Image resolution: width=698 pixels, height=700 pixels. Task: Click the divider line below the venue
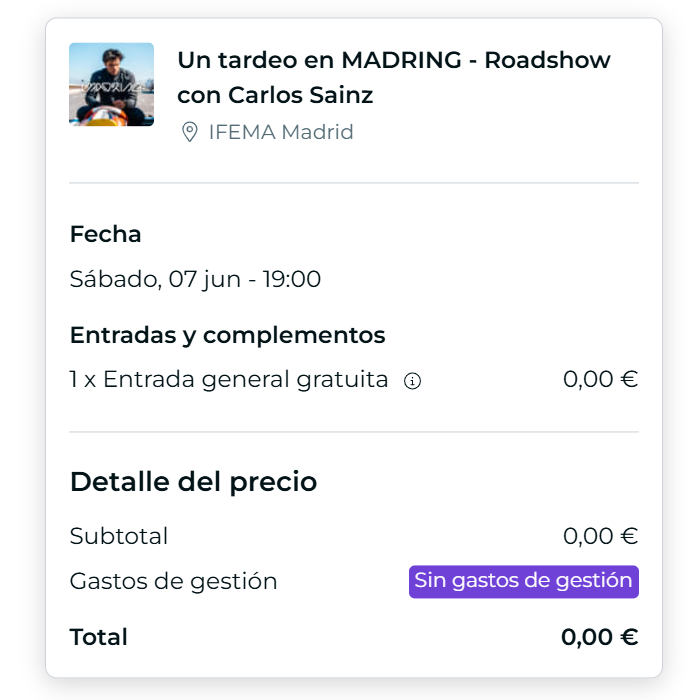click(x=354, y=183)
